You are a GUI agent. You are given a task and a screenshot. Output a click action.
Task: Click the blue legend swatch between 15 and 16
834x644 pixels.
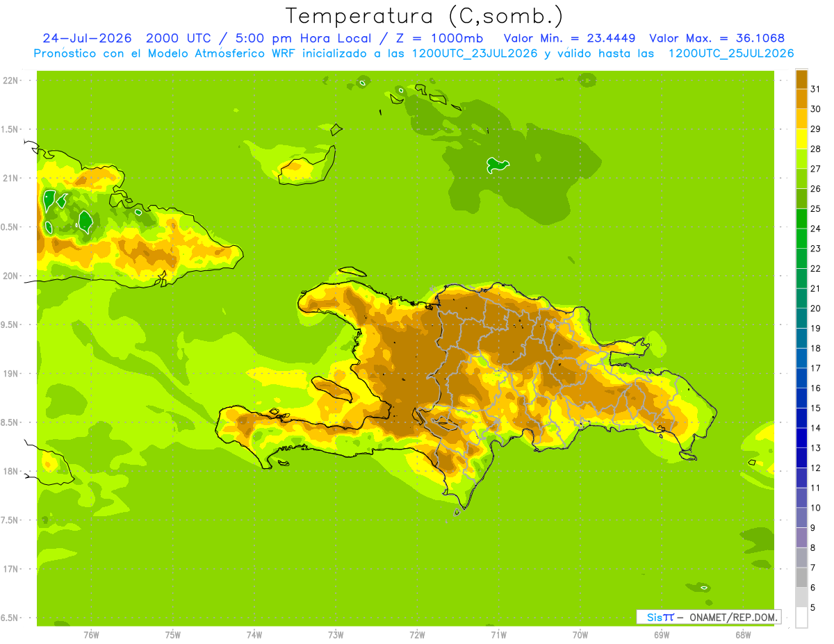coord(801,398)
